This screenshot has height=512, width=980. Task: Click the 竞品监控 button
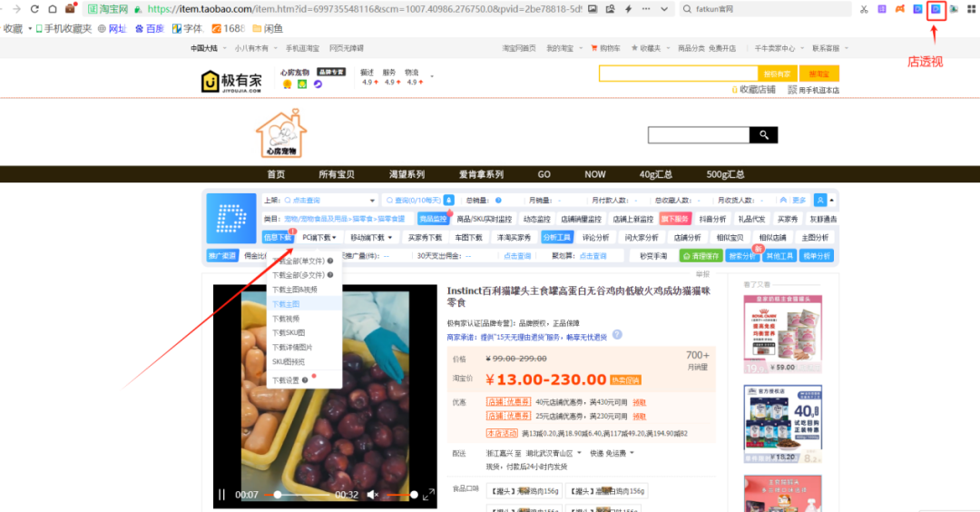(x=433, y=219)
